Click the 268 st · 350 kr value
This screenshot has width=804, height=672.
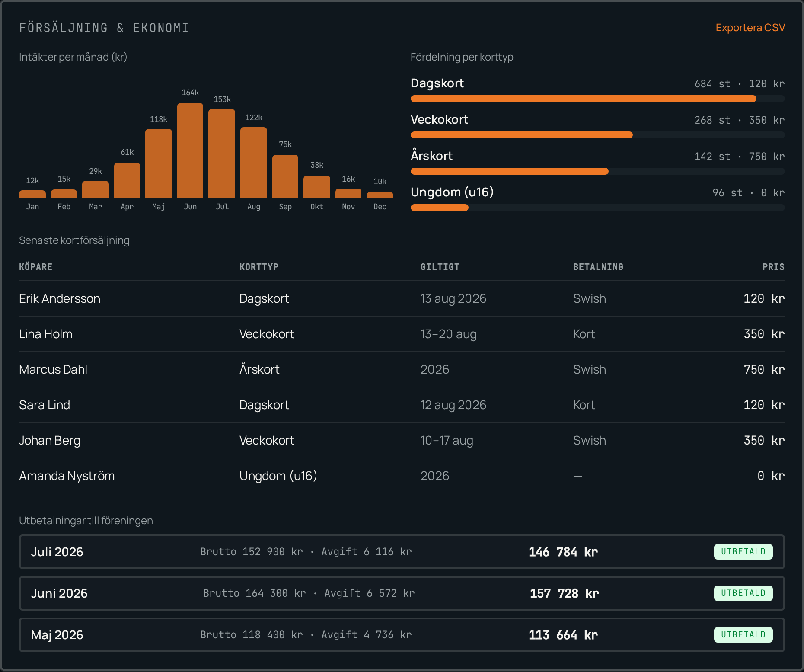tap(740, 120)
